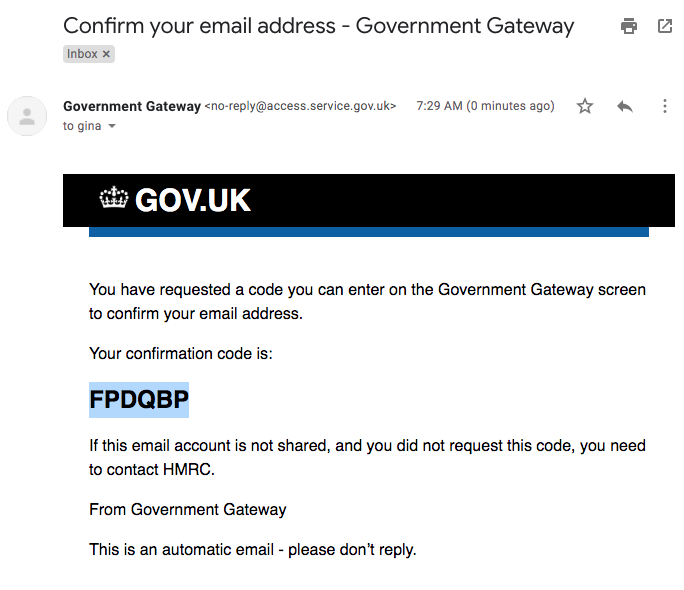Click the blue bar beneath the GOV.UK banner
Image resolution: width=684 pixels, height=590 pixels.
pos(368,232)
